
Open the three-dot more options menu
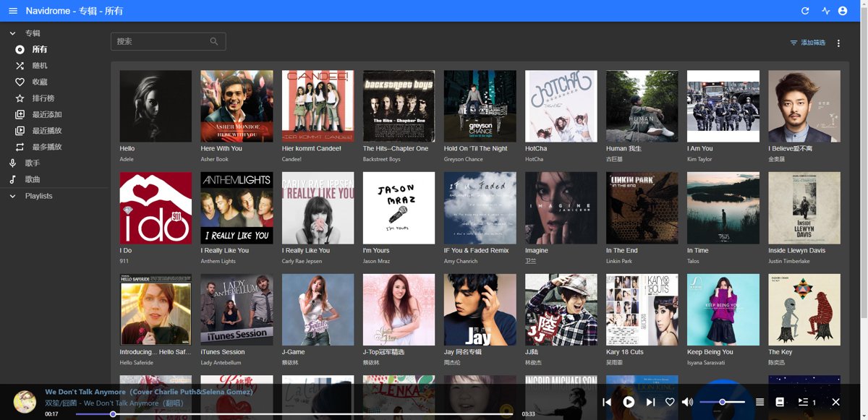pyautogui.click(x=838, y=43)
